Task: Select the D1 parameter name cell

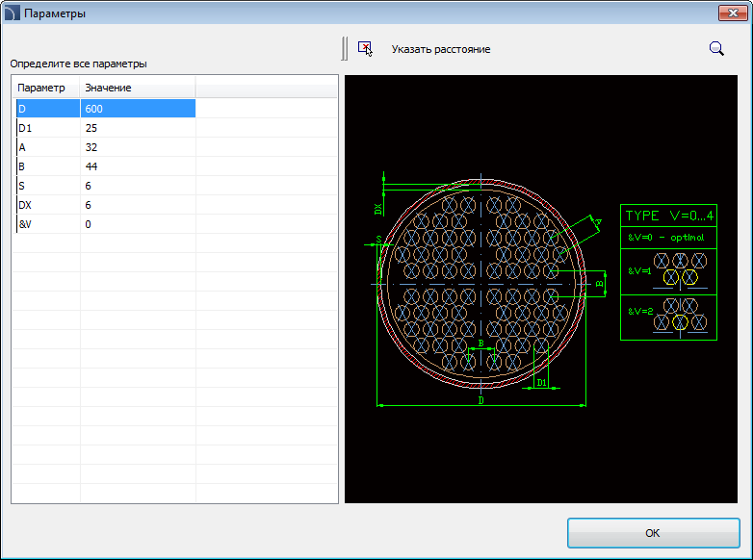Action: click(48, 128)
